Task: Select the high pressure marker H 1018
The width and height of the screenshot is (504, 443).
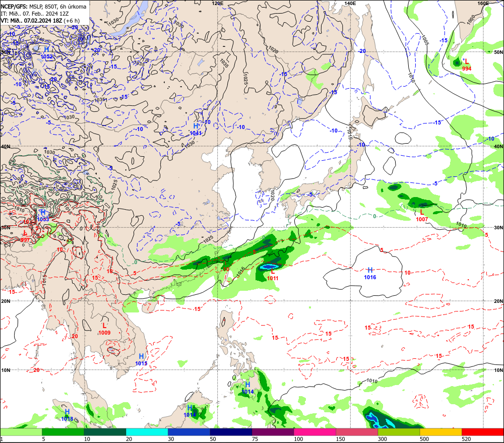Action: (x=67, y=415)
